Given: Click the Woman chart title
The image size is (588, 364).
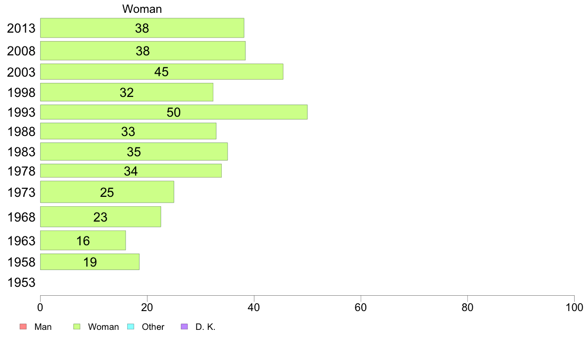Looking at the screenshot, I should [x=142, y=9].
